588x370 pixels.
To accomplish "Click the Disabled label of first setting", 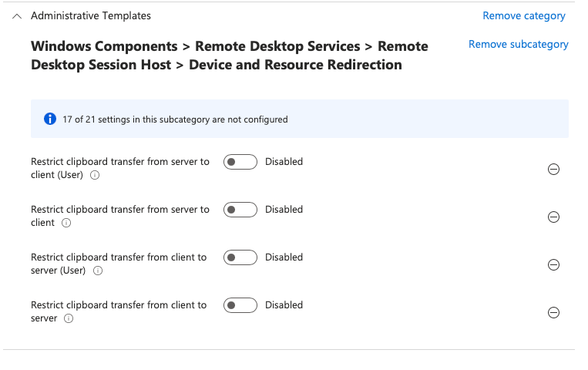I will click(284, 162).
